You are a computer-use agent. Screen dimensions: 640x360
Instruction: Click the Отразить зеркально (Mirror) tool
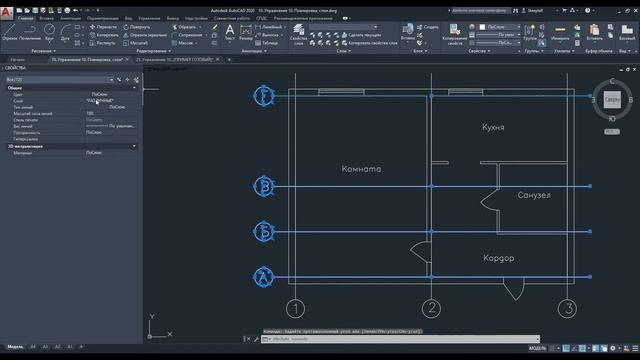point(145,35)
